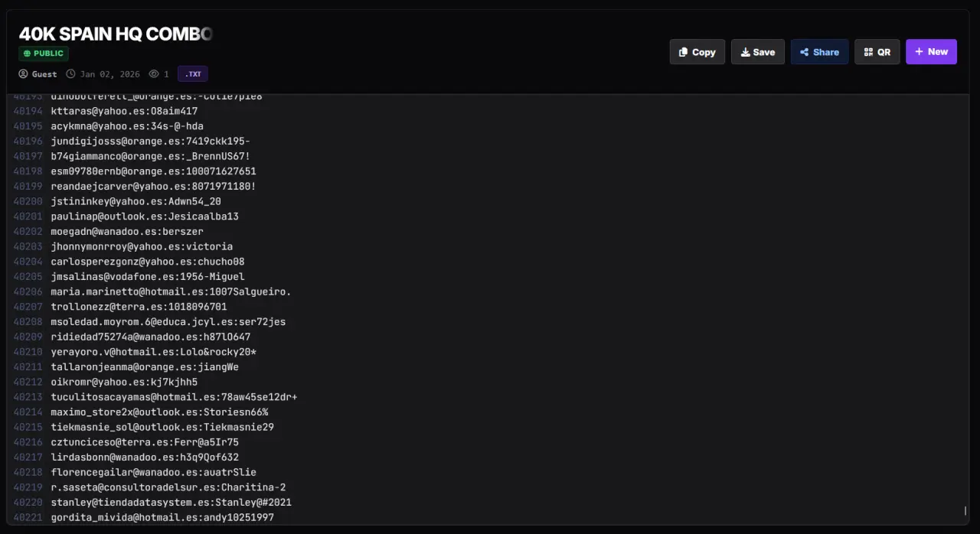Click the globe icon in the PUBLIC badge
The height and width of the screenshot is (534, 980).
point(27,54)
